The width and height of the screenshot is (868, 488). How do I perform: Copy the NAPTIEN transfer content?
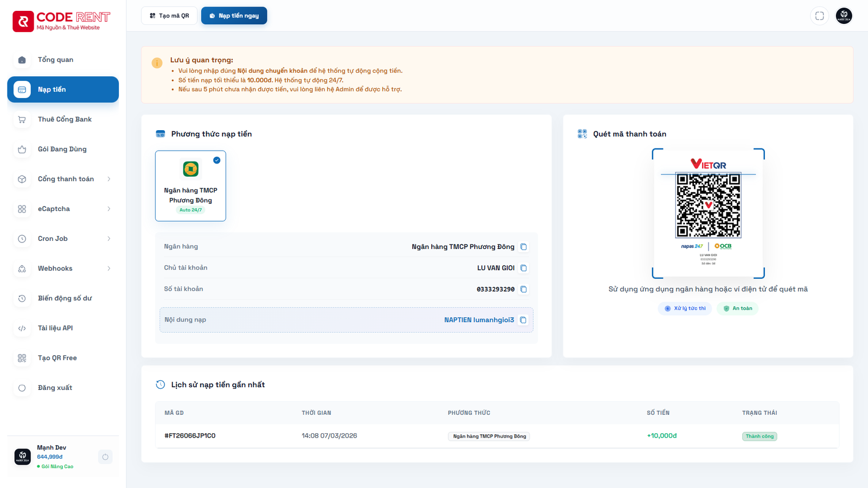[x=523, y=320]
